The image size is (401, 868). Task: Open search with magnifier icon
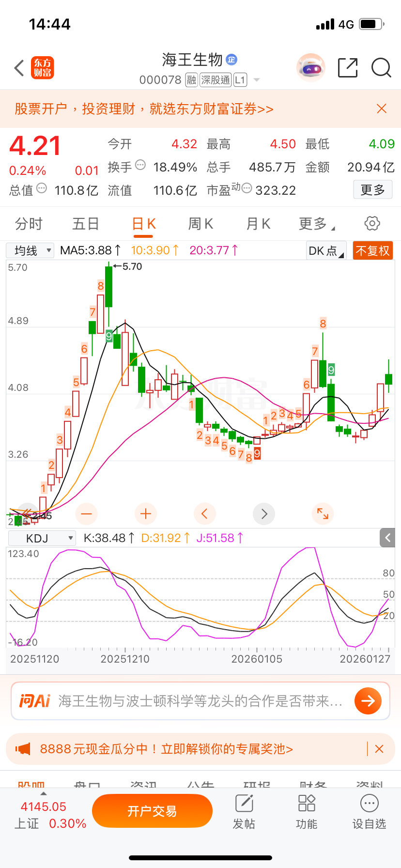tap(381, 68)
